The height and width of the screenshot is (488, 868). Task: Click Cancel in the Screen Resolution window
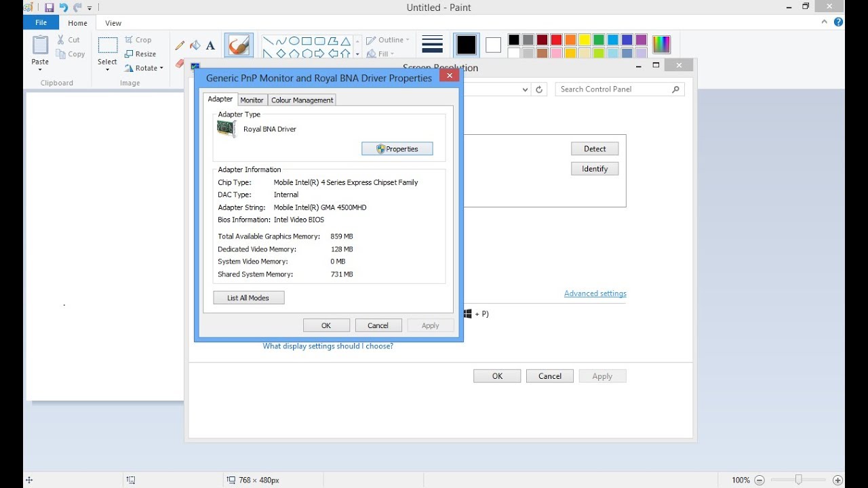point(550,376)
